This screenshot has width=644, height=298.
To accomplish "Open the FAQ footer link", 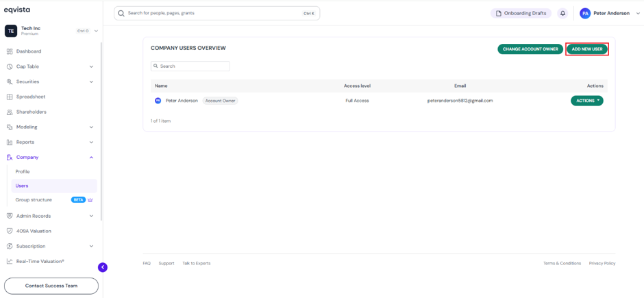I will [147, 264].
